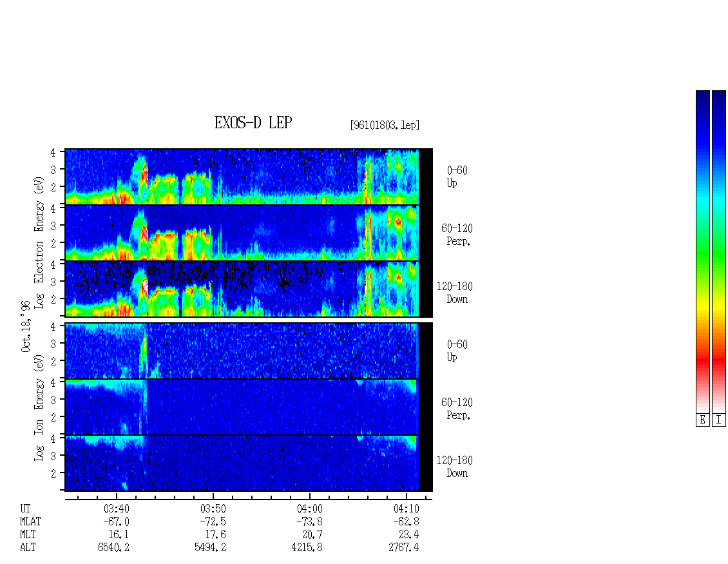
Task: Click the file name [96101803.lep]
Action: 385,124
